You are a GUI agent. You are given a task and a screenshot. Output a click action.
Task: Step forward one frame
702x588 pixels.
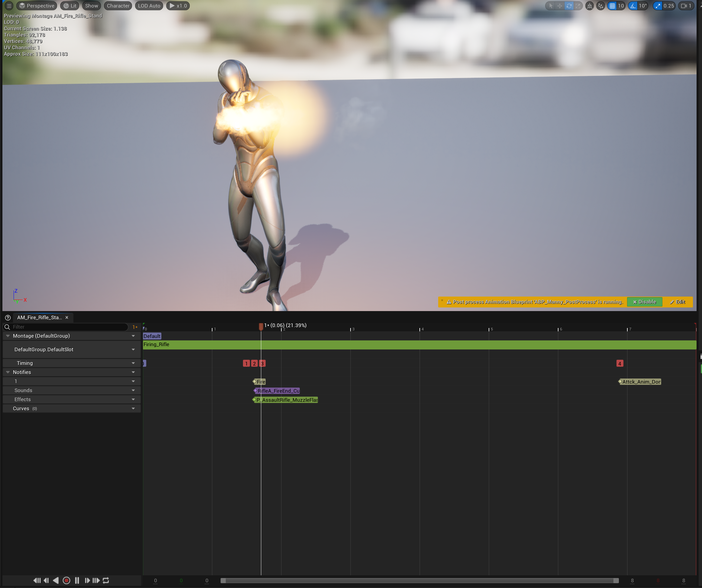[x=87, y=580]
